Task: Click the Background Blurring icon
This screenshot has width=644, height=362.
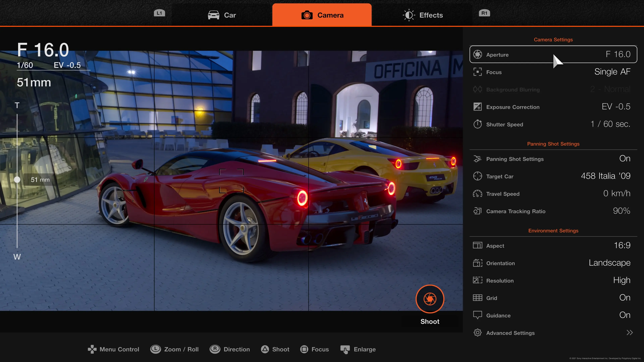Action: 477,89
